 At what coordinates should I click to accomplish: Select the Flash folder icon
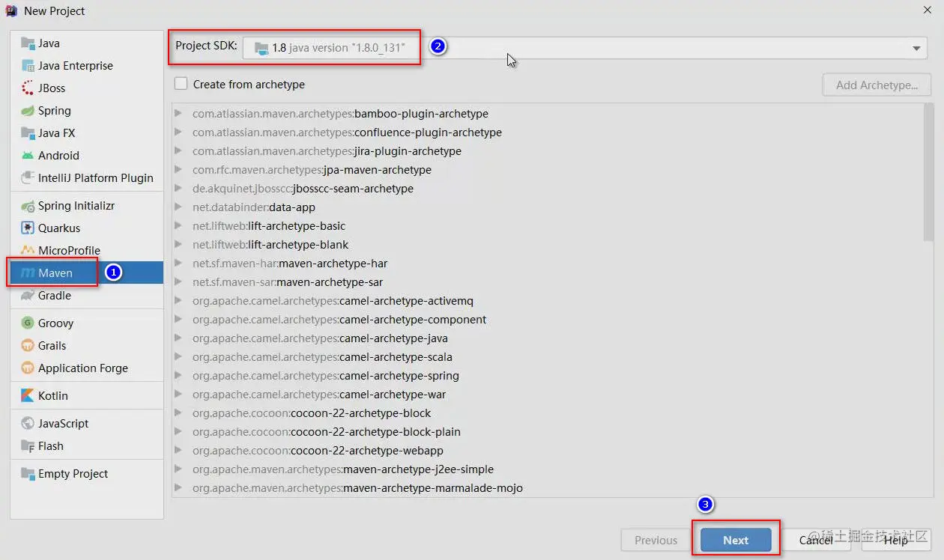28,446
